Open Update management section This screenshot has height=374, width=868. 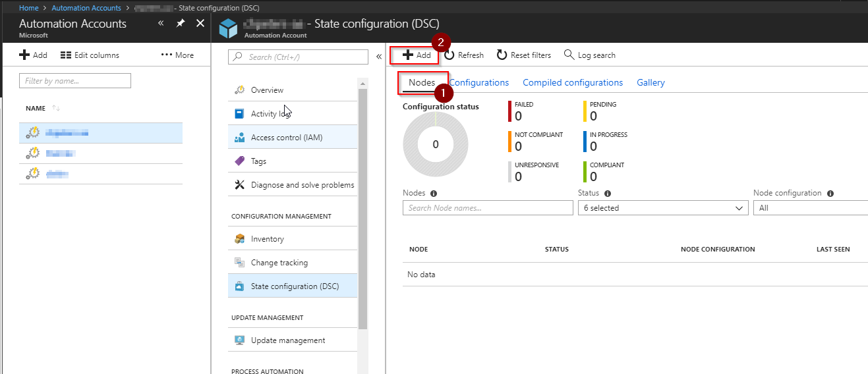tap(287, 340)
